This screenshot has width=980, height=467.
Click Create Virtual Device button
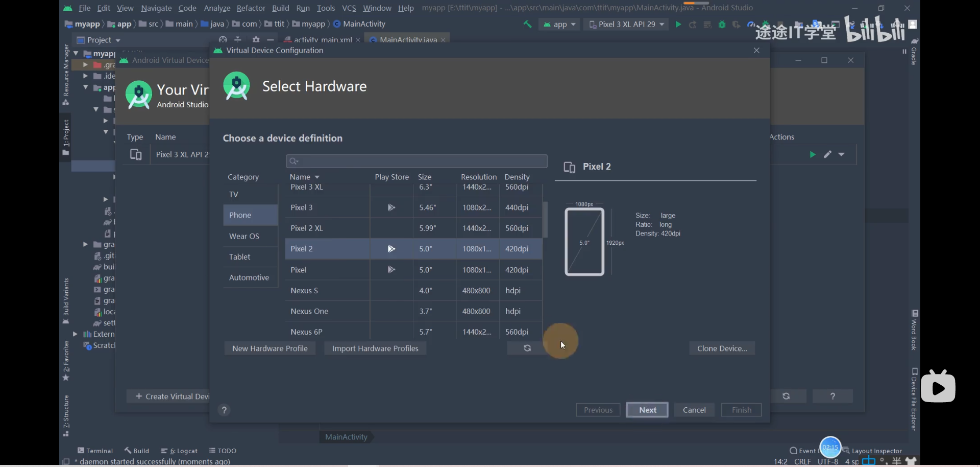pos(168,396)
